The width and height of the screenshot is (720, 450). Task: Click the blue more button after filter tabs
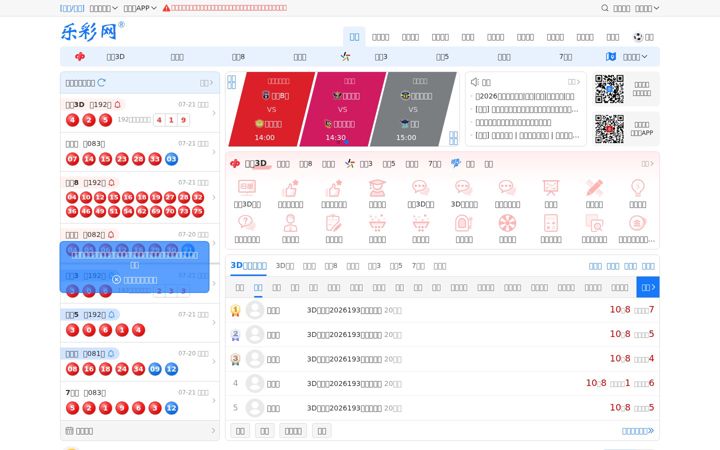pyautogui.click(x=648, y=287)
